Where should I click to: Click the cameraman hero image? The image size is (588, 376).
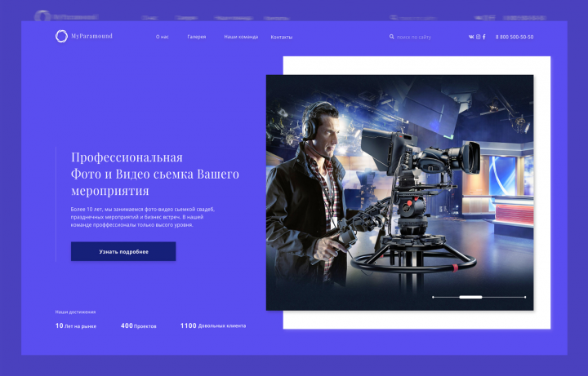tap(399, 192)
